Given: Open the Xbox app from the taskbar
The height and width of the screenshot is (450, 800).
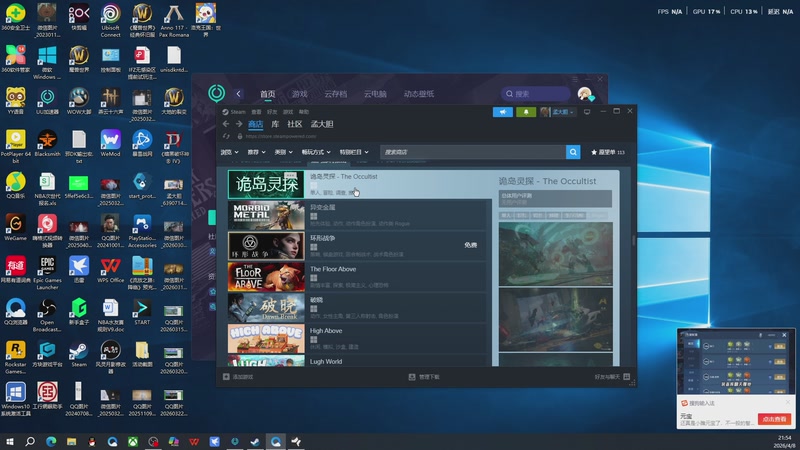Looking at the screenshot, I should click(x=133, y=441).
